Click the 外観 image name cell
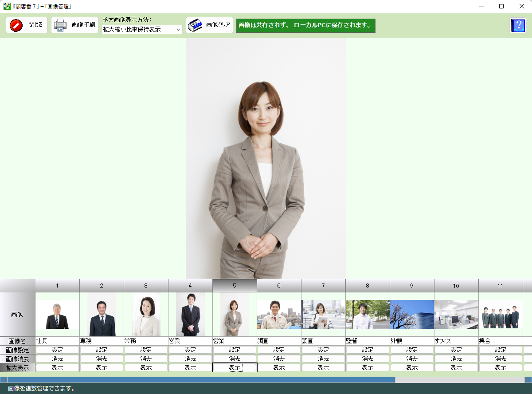 click(x=412, y=341)
